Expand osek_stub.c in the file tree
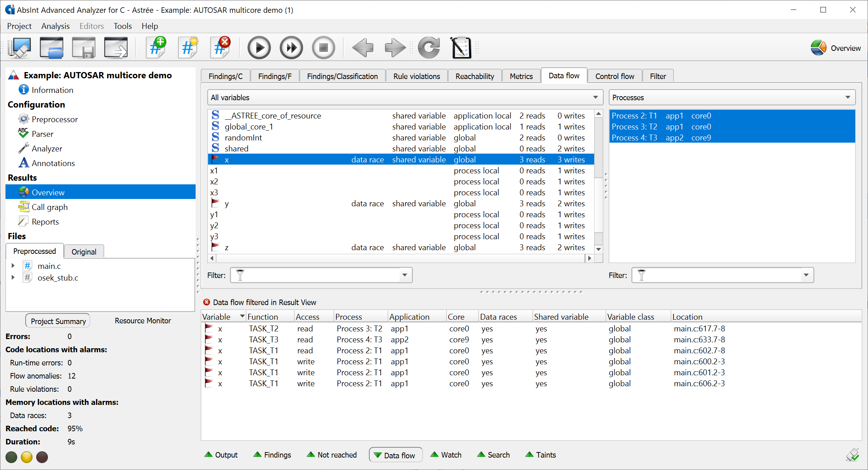The height and width of the screenshot is (470, 868). pyautogui.click(x=13, y=277)
